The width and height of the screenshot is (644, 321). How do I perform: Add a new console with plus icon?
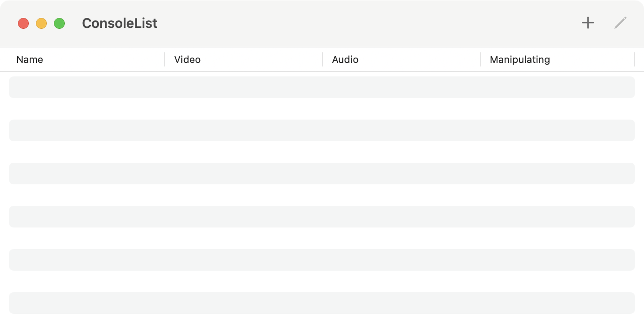pyautogui.click(x=588, y=23)
